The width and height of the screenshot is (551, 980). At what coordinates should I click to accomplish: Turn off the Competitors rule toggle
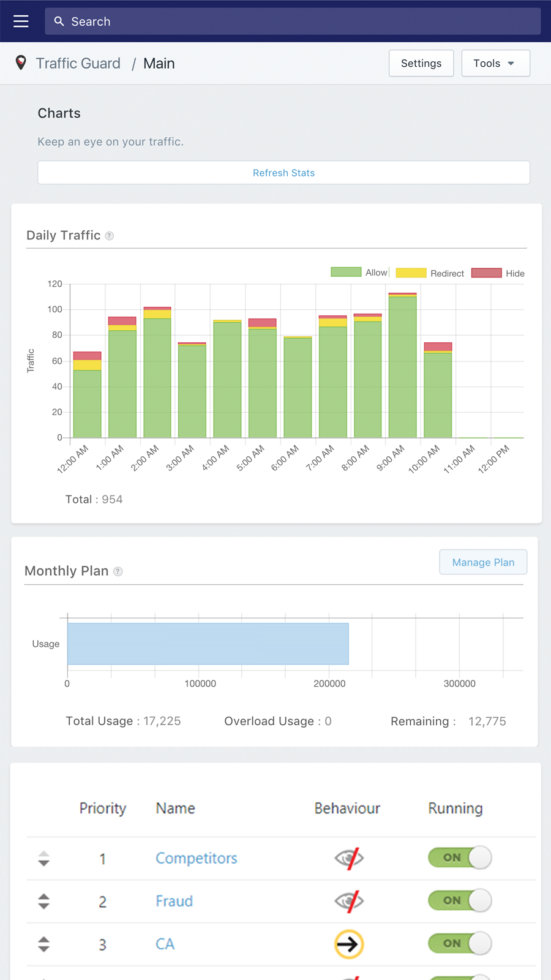point(459,858)
